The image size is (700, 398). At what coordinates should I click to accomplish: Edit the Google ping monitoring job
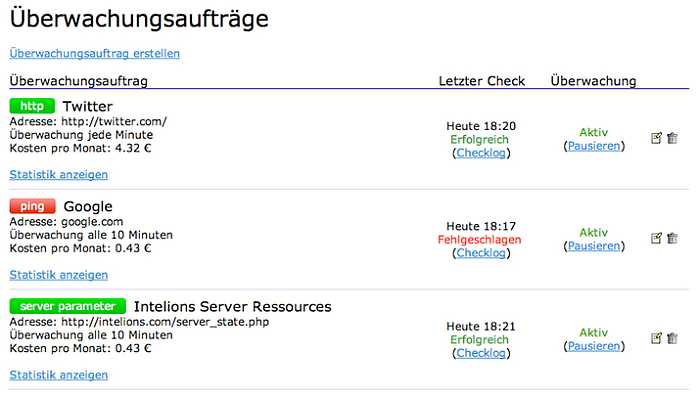pos(656,238)
